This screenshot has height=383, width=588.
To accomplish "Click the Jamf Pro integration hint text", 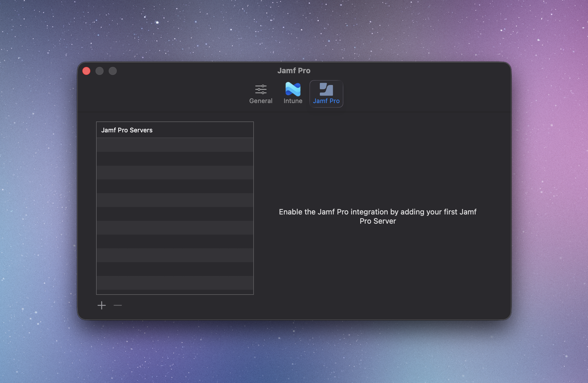I will coord(377,216).
